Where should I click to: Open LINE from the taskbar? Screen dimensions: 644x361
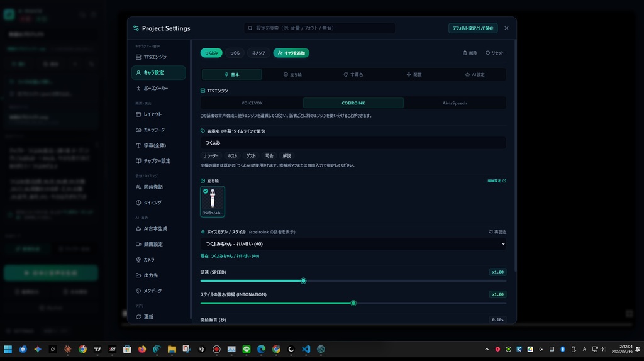pyautogui.click(x=247, y=350)
